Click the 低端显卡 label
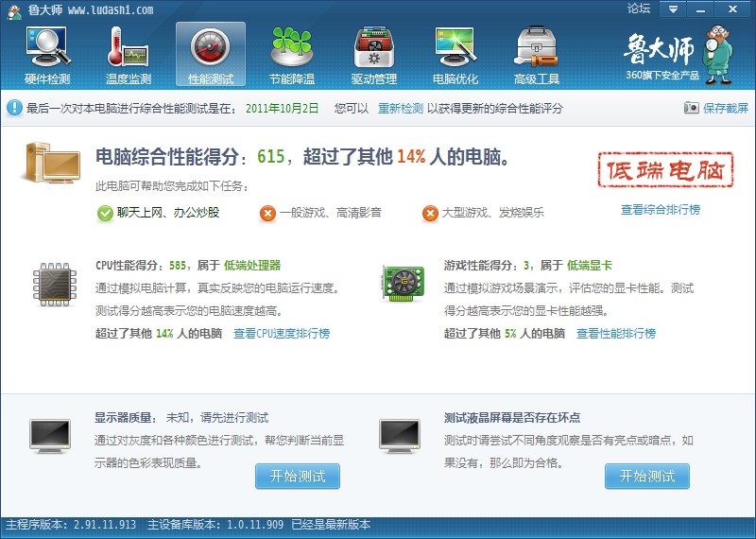Viewport: 756px width, 539px height. tap(589, 266)
